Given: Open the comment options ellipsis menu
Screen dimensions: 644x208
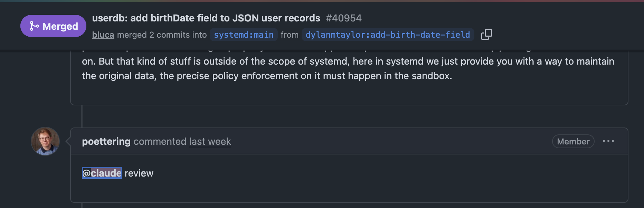Looking at the screenshot, I should [x=608, y=141].
